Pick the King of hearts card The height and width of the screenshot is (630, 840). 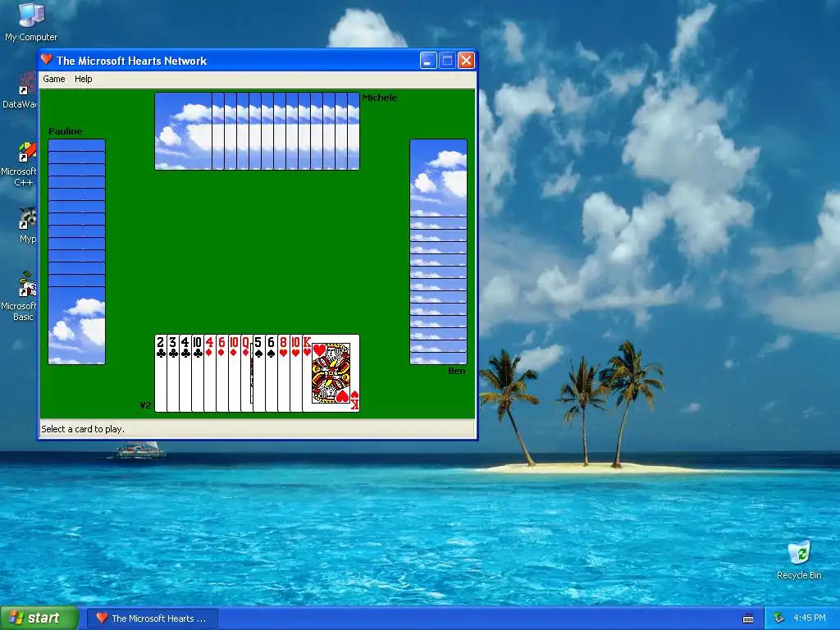[331, 373]
